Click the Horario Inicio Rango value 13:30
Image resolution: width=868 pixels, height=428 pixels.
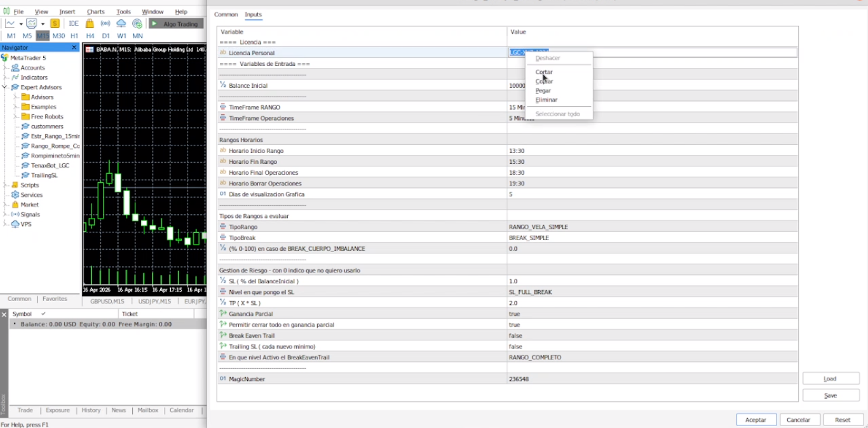click(516, 150)
